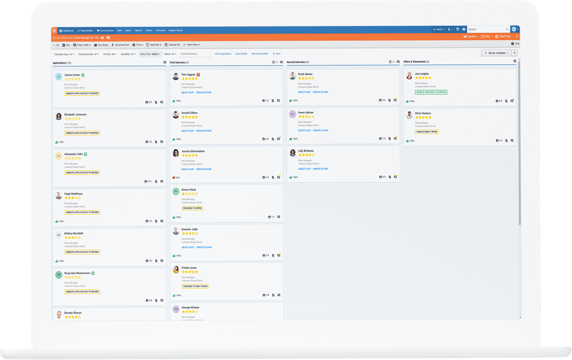Click Lilly Brittanie's avatar photo
The image size is (572, 360).
point(292,152)
